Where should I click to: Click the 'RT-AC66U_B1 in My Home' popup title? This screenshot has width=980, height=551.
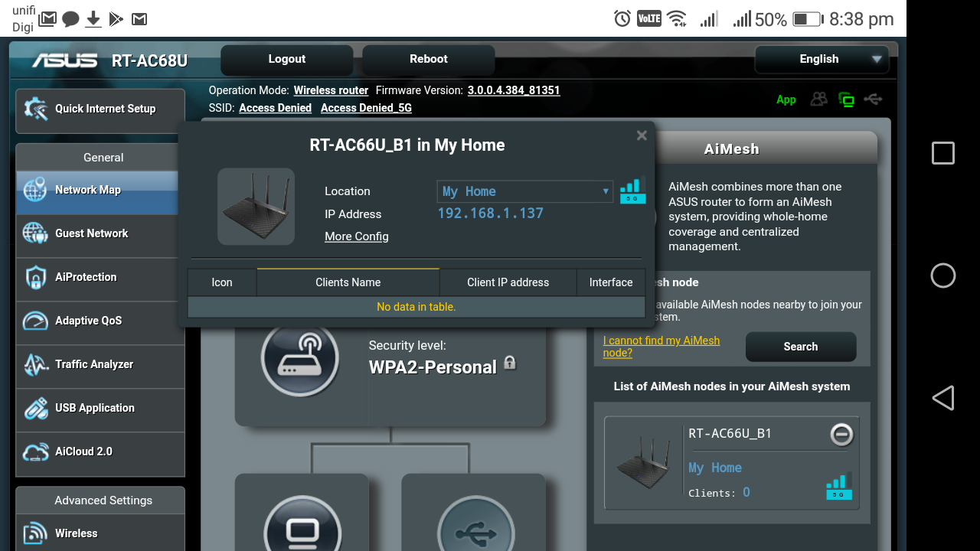tap(407, 145)
